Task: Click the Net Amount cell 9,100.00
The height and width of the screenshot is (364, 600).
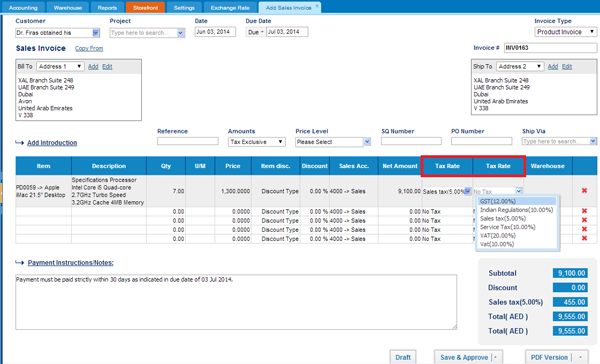Action: (400, 191)
